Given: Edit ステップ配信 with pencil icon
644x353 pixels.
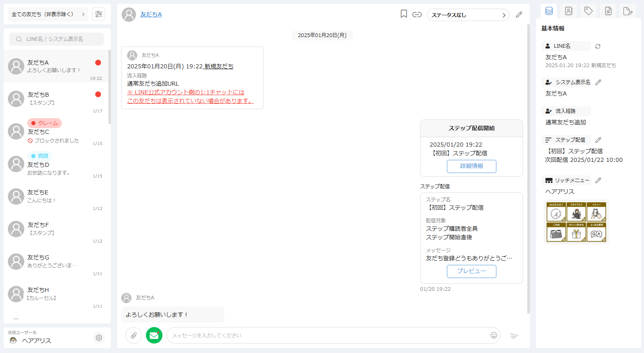Looking at the screenshot, I should (x=598, y=140).
